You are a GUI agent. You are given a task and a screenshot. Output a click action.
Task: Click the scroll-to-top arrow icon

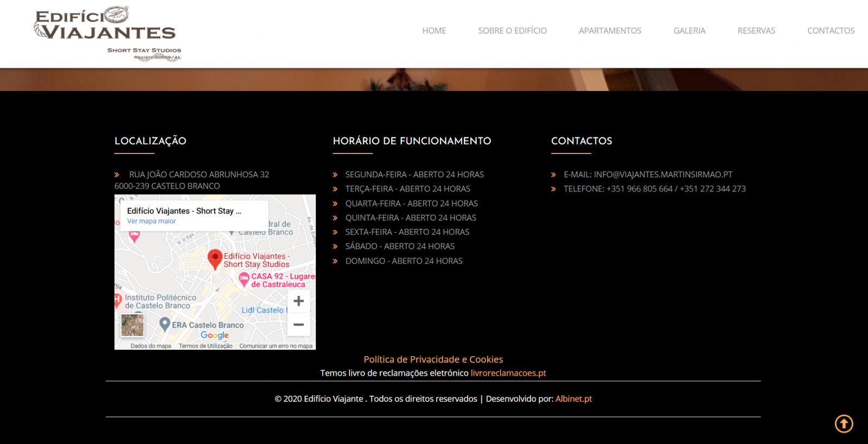coord(844,423)
